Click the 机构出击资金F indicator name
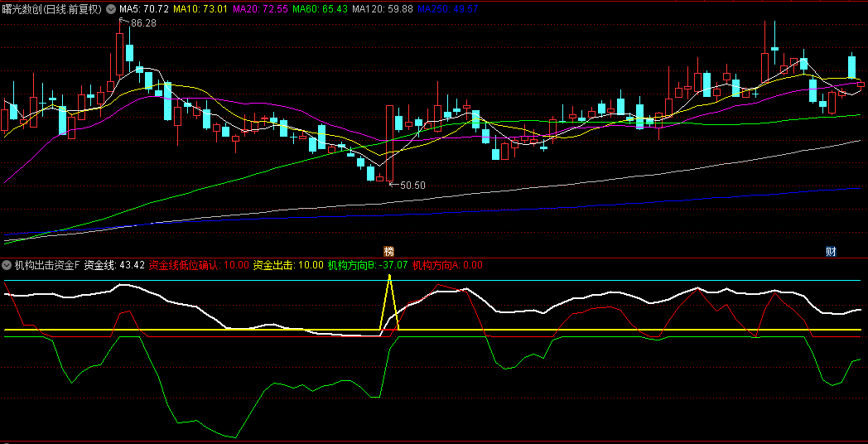The height and width of the screenshot is (444, 868). click(x=47, y=265)
